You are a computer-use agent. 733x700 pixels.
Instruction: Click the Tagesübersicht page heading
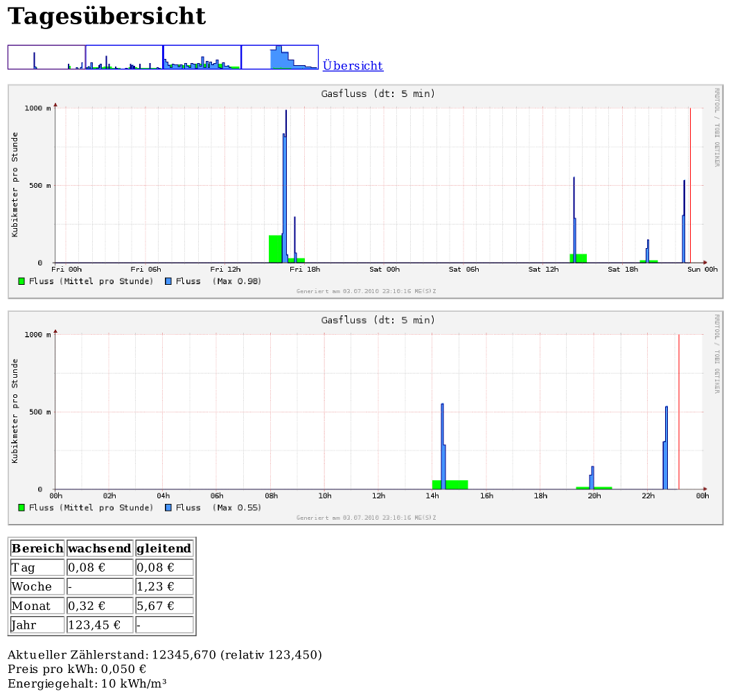[107, 17]
